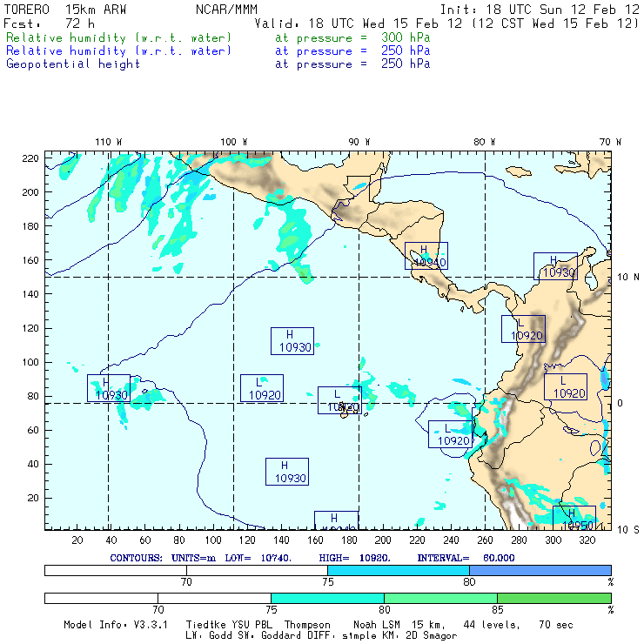Click the blue above-80% segment of upper color bar

coord(540,570)
